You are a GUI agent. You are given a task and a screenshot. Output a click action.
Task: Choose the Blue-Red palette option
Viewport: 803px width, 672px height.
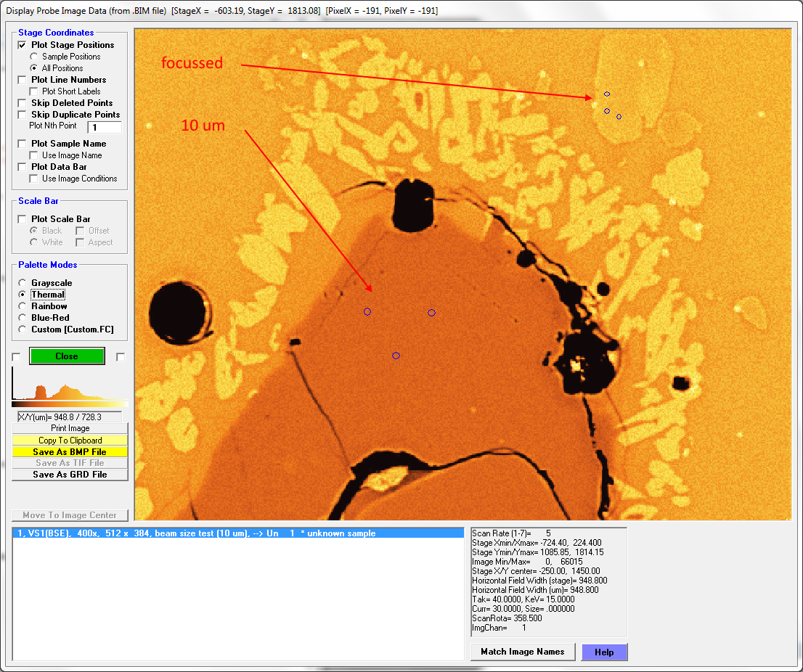[23, 318]
